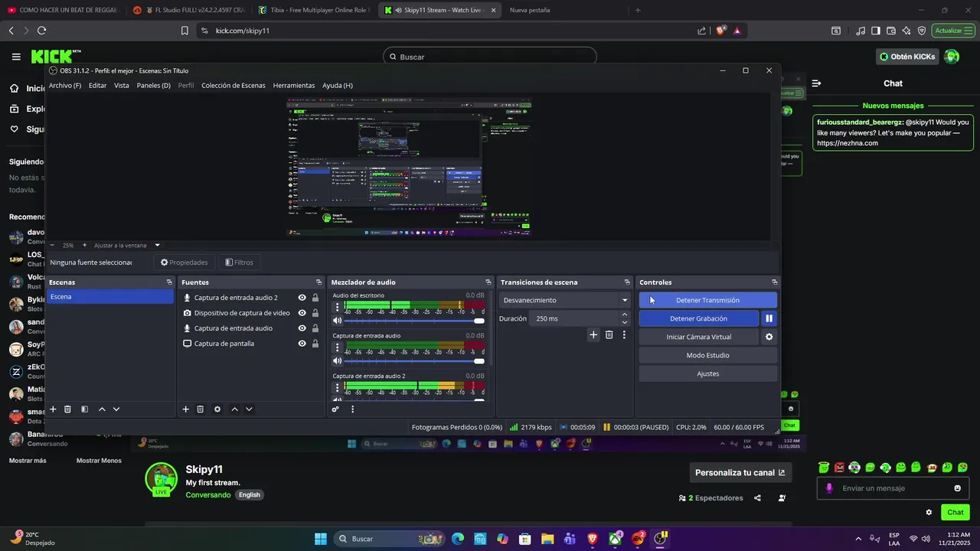Unlock the Captura de entrada audio 2 source
Screen dimensions: 980x551
315,298
